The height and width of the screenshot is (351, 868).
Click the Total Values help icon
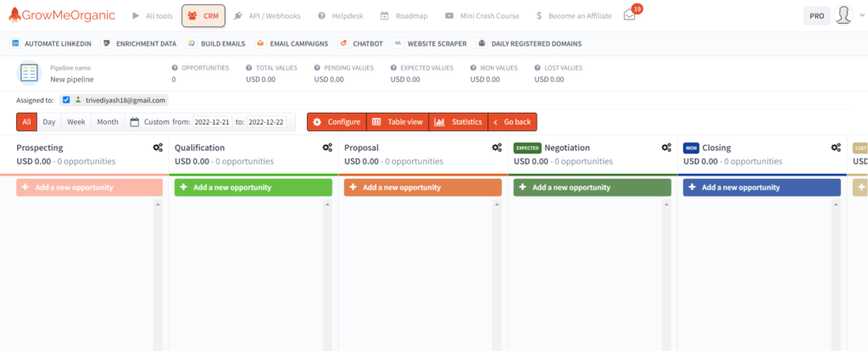point(249,68)
